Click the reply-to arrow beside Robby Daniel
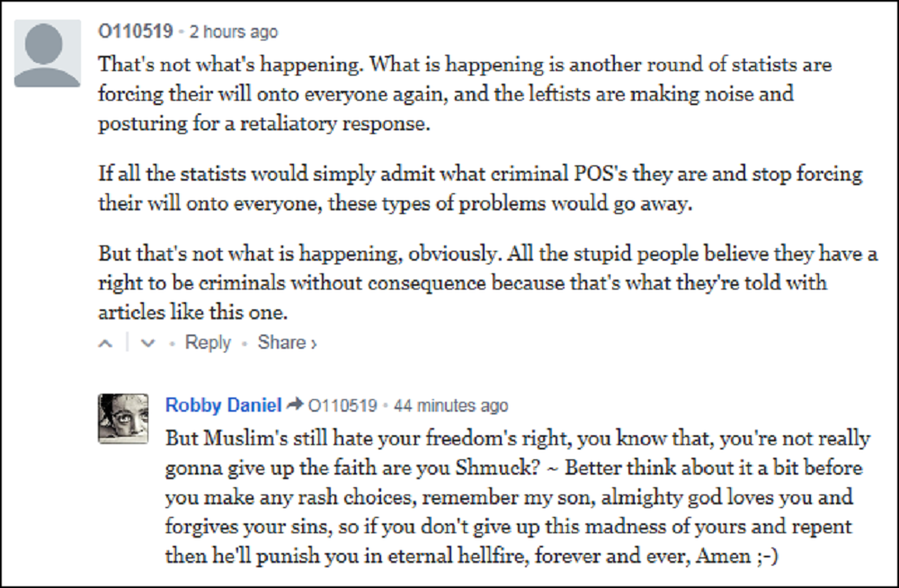 (x=297, y=405)
